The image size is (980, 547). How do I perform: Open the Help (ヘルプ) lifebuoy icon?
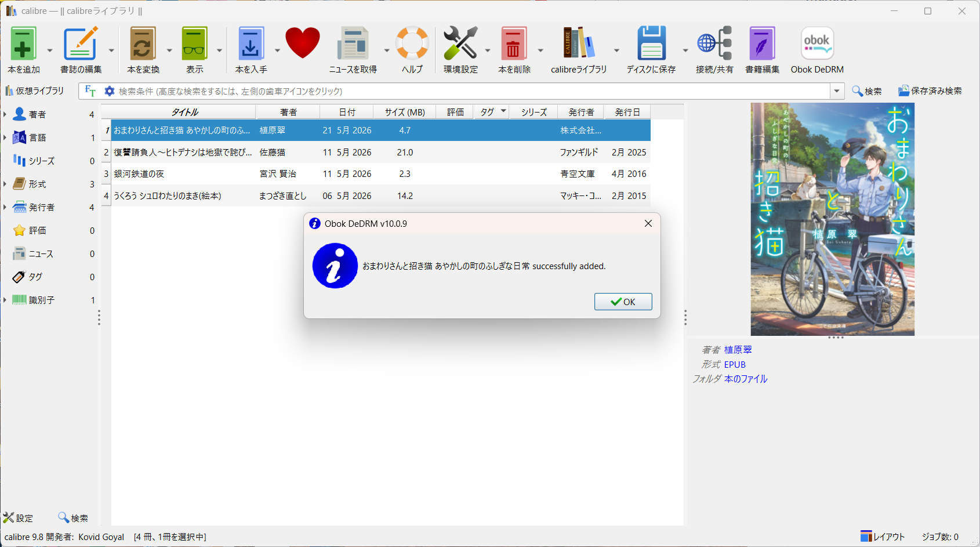(x=412, y=44)
